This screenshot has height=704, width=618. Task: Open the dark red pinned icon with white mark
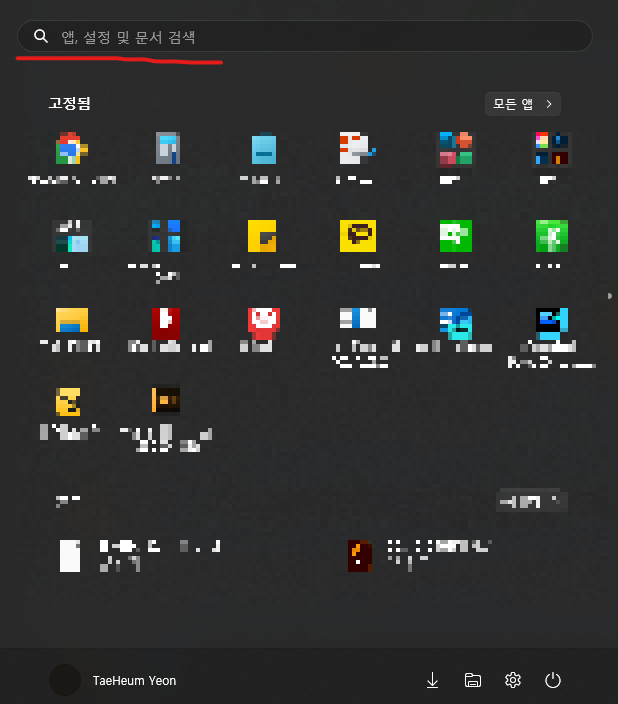pyautogui.click(x=166, y=323)
